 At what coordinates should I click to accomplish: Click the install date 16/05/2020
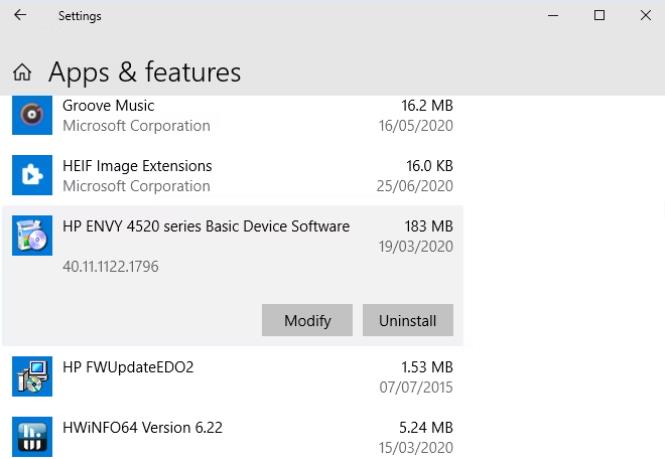(416, 126)
